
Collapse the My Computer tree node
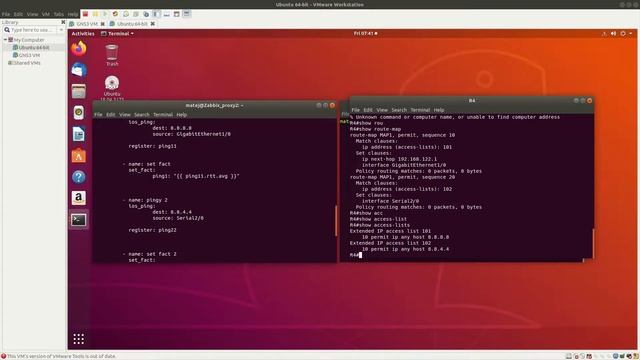tap(5, 40)
